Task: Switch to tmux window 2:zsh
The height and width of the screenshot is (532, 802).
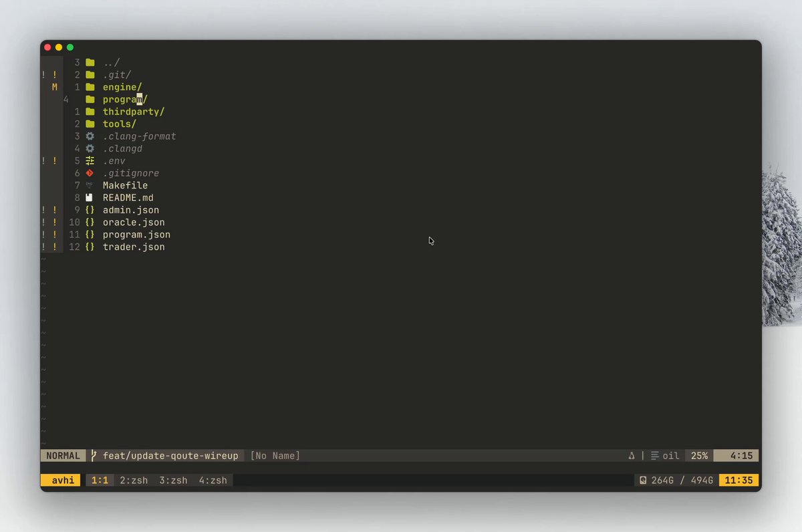Action: coord(134,481)
